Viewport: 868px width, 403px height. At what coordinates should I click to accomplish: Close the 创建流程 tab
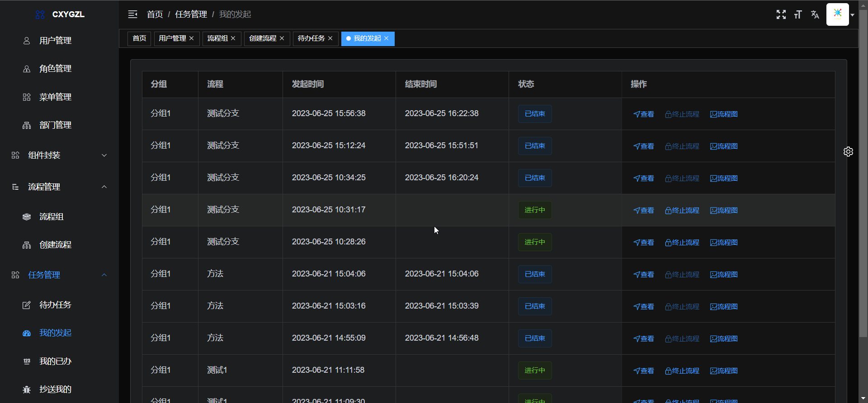282,38
